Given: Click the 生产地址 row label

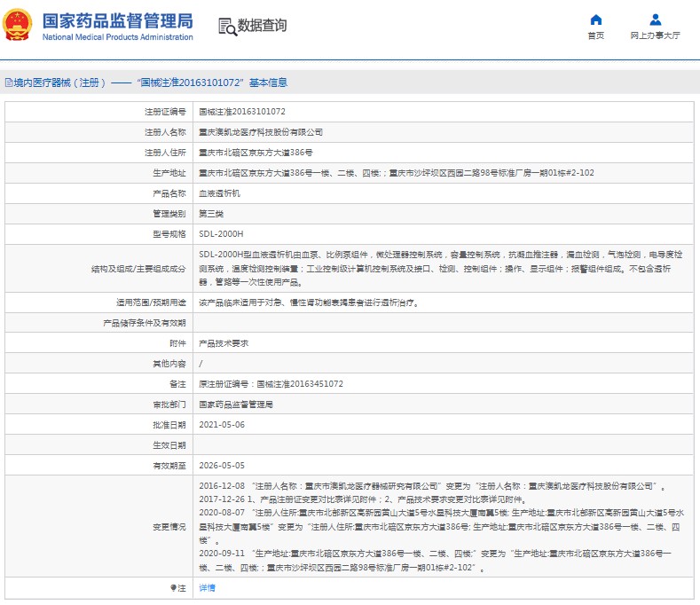Looking at the screenshot, I should tap(169, 173).
